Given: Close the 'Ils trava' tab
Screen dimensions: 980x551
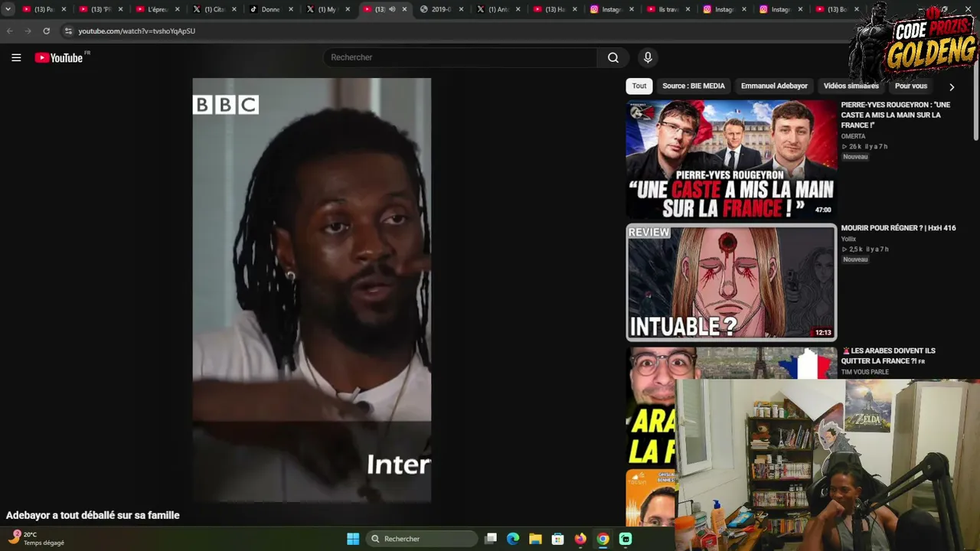Looking at the screenshot, I should coord(688,9).
